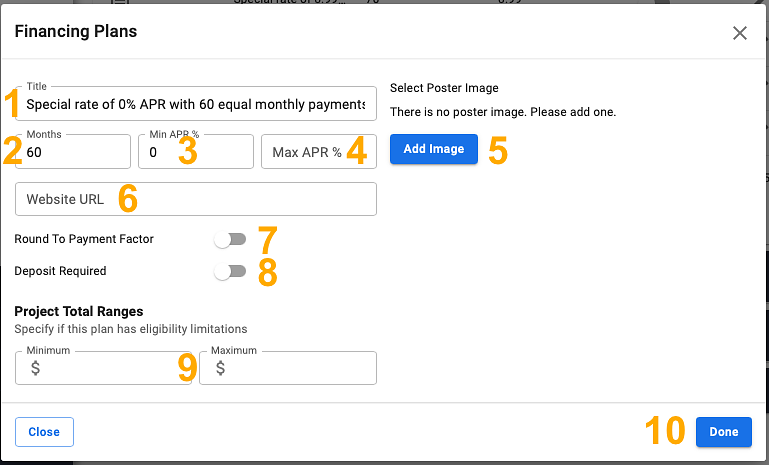Viewport: 769px width, 465px height.
Task: Click the Select Poster Image heading
Action: click(x=444, y=88)
